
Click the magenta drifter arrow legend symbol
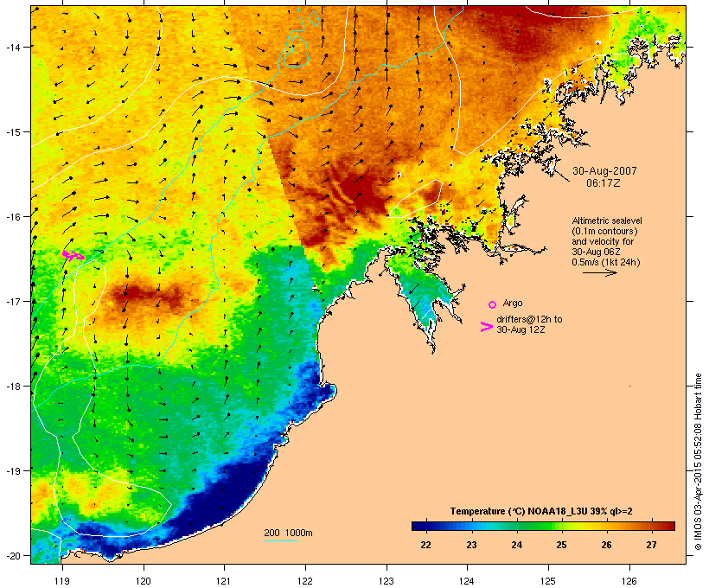[x=487, y=327]
